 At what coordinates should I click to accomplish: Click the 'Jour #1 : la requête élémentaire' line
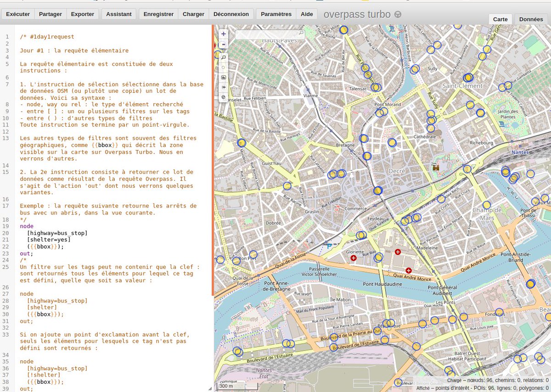(74, 50)
